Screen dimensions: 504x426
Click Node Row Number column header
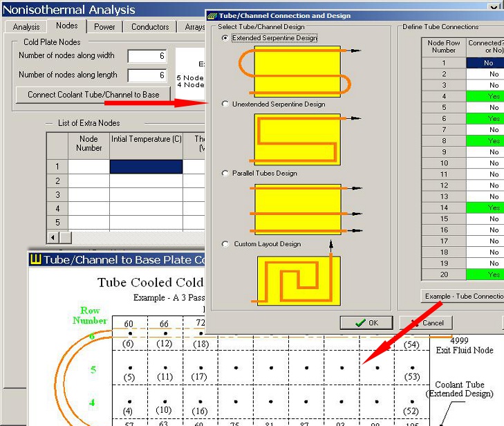coord(444,46)
